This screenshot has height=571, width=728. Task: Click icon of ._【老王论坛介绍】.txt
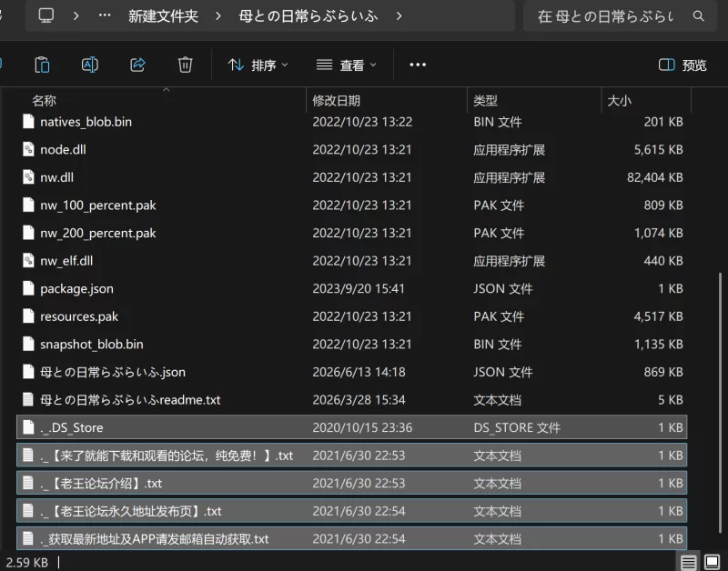point(28,484)
